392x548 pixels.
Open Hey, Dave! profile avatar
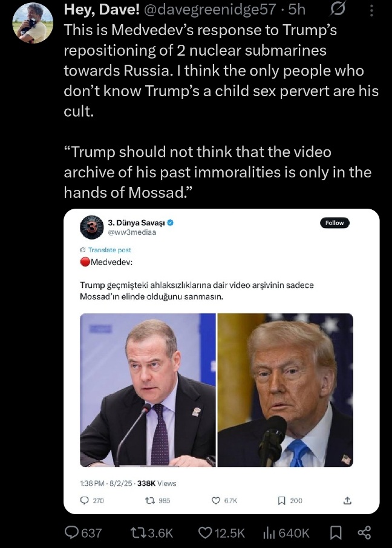coord(33,23)
